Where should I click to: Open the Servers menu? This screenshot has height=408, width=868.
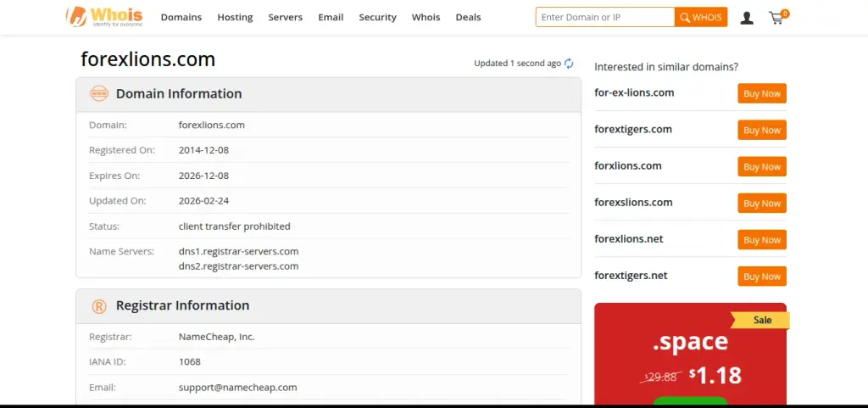(285, 17)
